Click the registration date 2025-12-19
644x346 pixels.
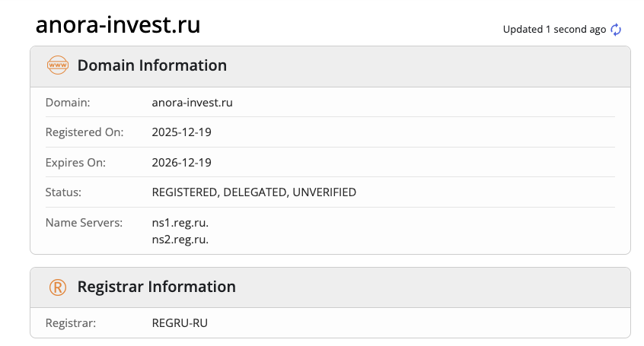point(182,132)
